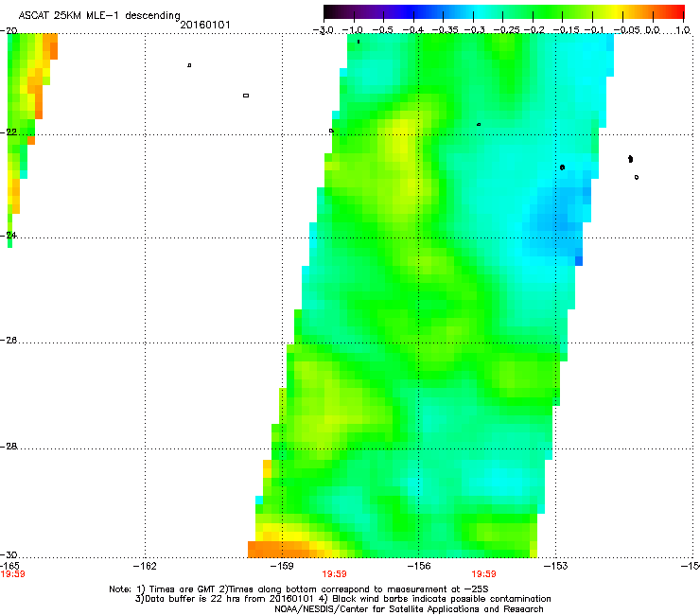Click the -1.0 label on the color scale
Image resolution: width=700 pixels, height=615 pixels.
click(353, 30)
